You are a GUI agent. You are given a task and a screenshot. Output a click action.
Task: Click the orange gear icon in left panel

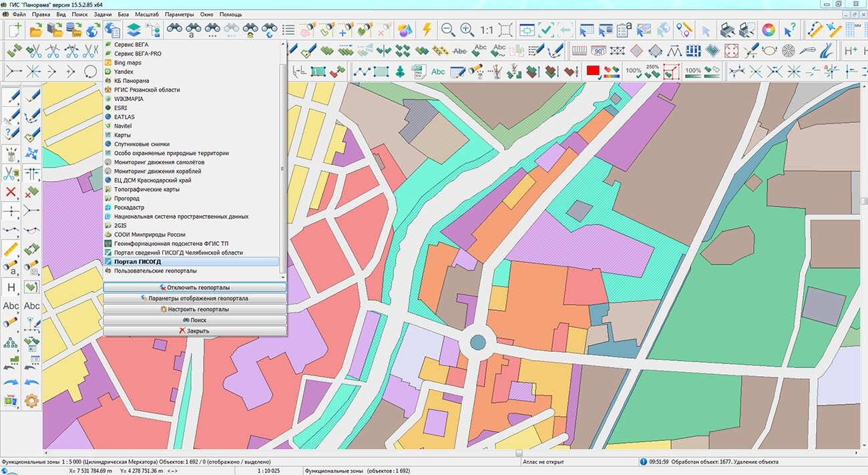point(31,401)
